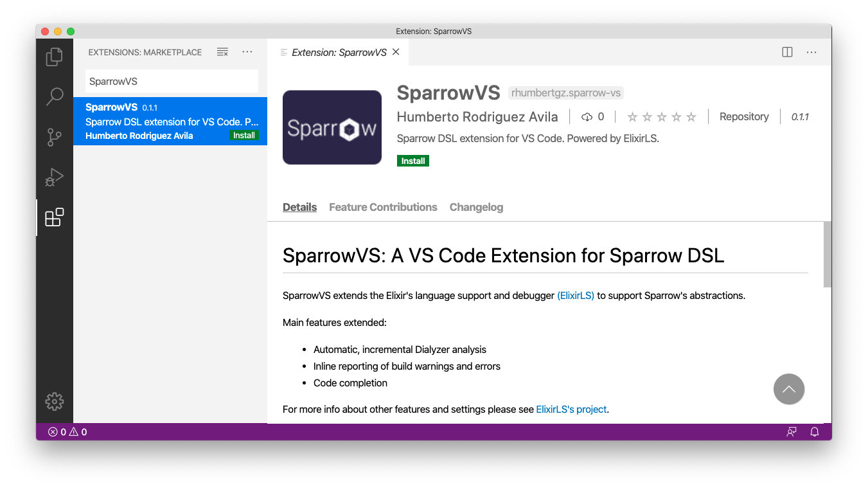
Task: Open the ElixirLS's project link
Action: 571,409
